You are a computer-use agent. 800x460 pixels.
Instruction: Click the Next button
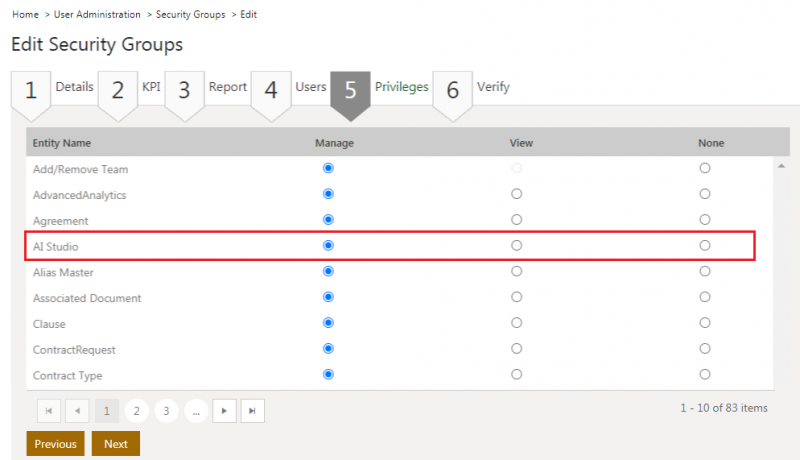(x=116, y=443)
